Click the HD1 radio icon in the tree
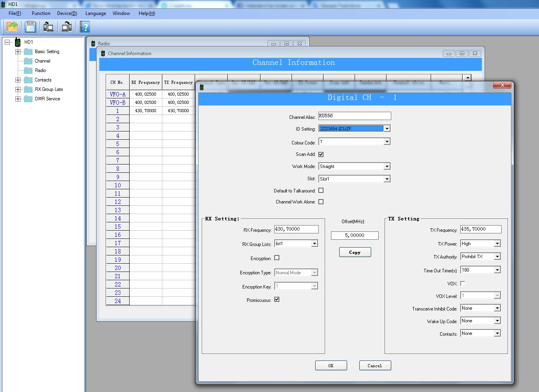 click(18, 42)
